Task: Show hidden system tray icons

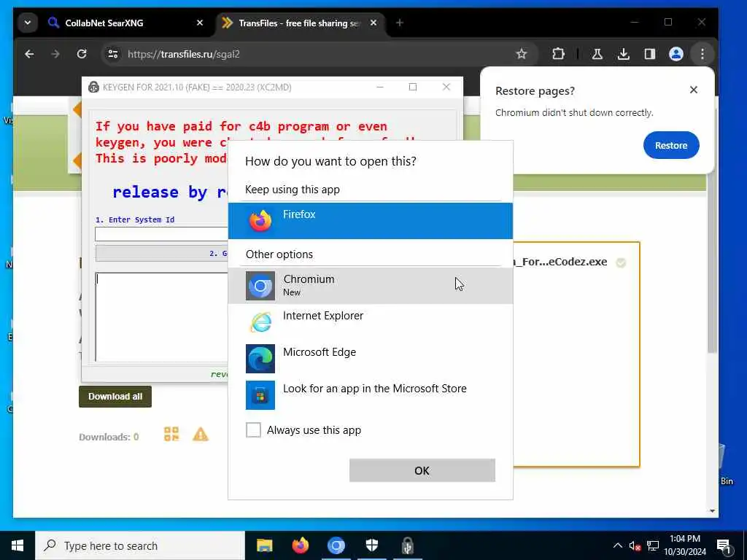Action: (617, 545)
